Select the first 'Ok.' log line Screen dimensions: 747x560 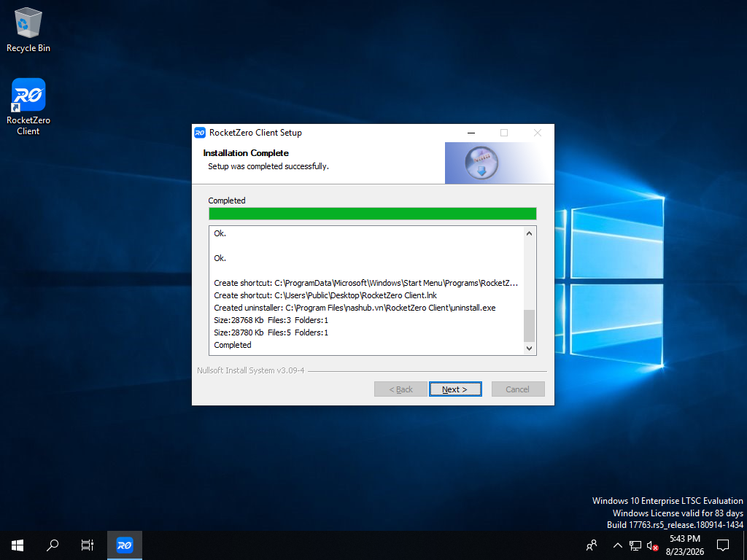coord(220,233)
